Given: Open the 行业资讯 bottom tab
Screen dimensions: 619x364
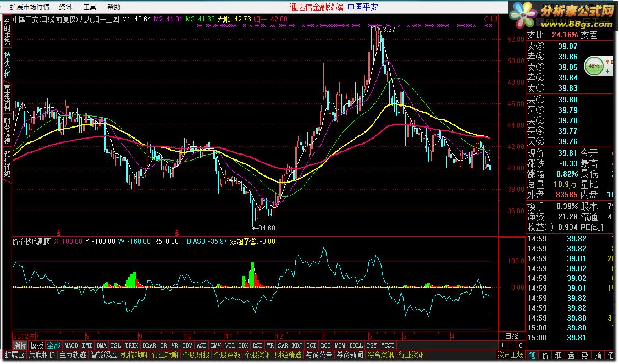Looking at the screenshot, I should [411, 355].
